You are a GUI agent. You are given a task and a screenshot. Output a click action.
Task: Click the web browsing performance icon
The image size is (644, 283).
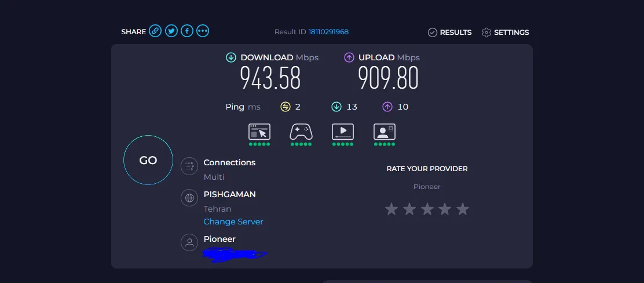pos(259,132)
